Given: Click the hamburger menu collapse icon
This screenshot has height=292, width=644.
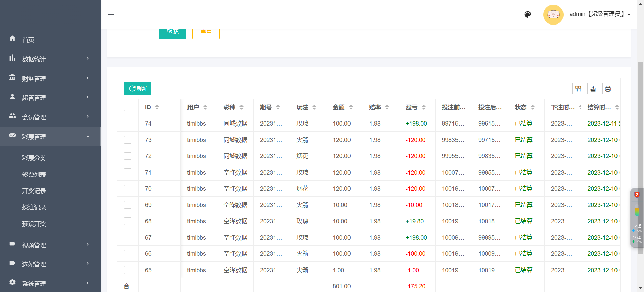Looking at the screenshot, I should (112, 14).
